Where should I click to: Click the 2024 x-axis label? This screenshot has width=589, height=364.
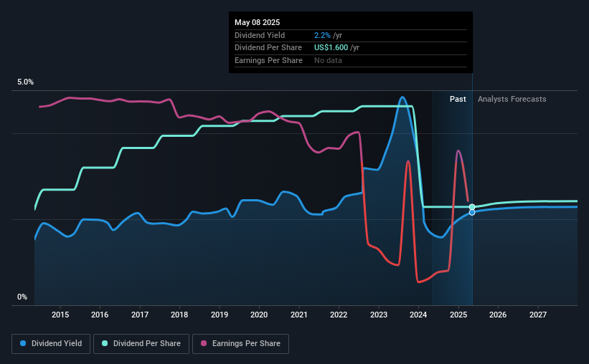click(x=418, y=315)
